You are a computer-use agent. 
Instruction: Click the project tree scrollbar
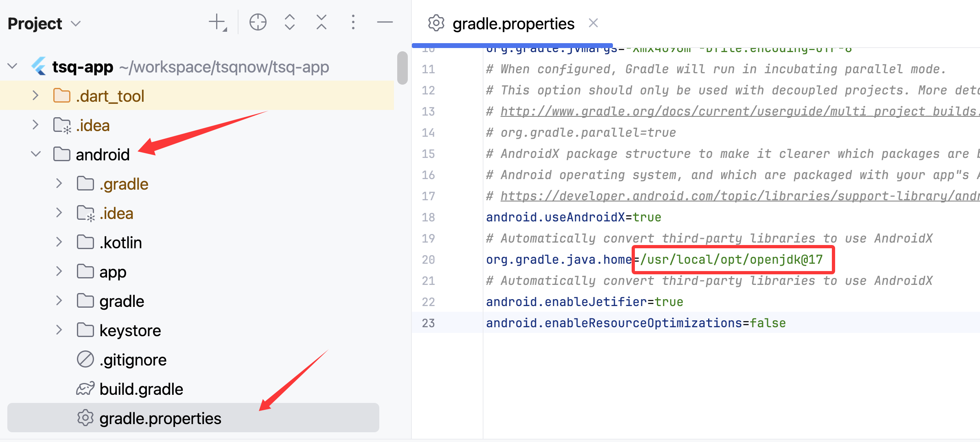coord(402,68)
